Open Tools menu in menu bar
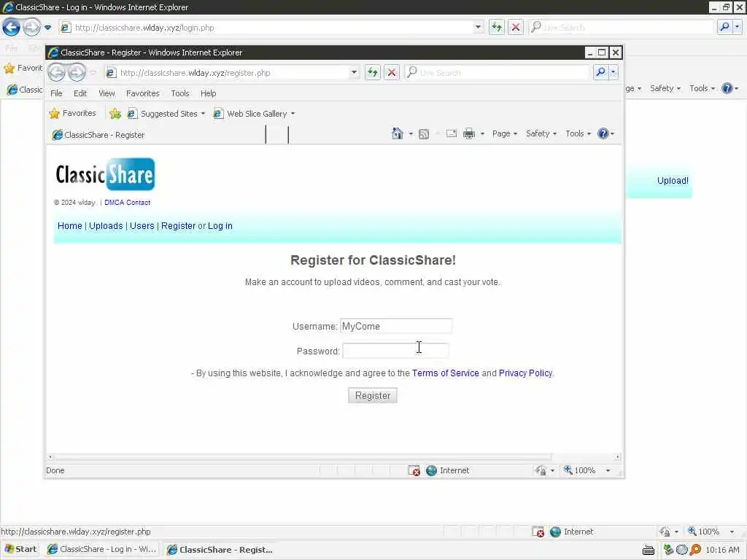This screenshot has width=747, height=560. tap(180, 93)
